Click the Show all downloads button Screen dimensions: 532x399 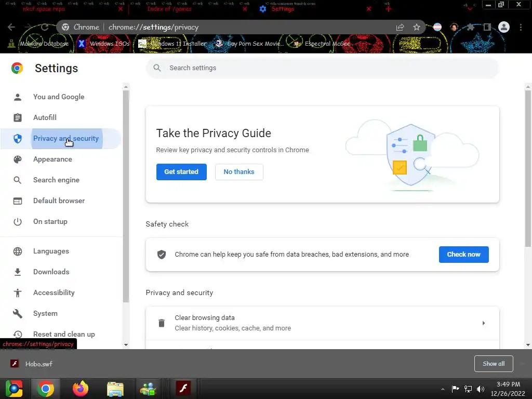pos(494,364)
